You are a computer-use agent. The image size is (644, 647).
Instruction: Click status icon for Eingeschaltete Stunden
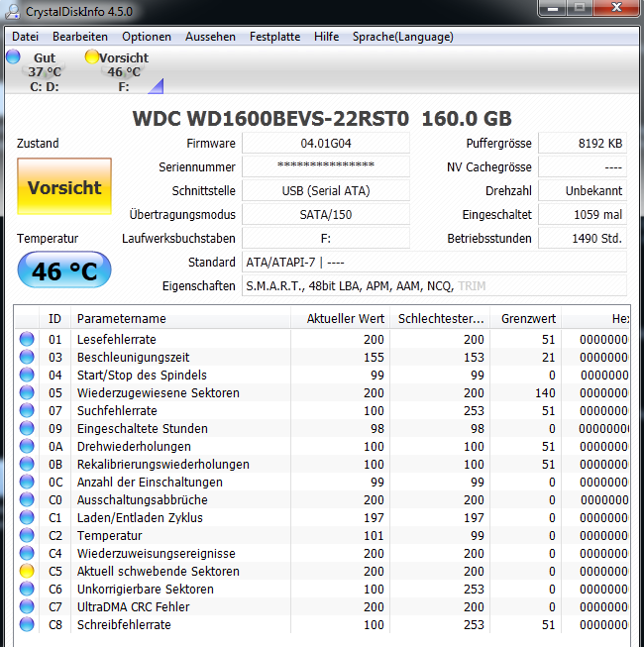pyautogui.click(x=27, y=428)
